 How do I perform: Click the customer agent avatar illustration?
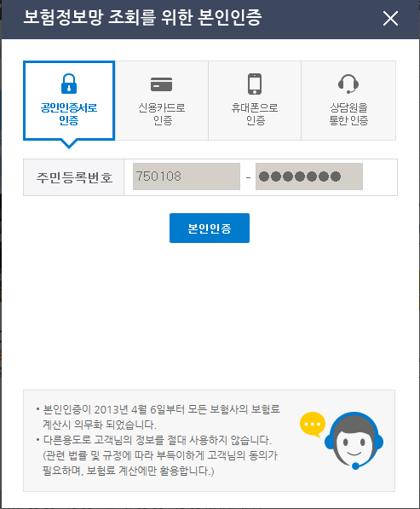pos(354,441)
